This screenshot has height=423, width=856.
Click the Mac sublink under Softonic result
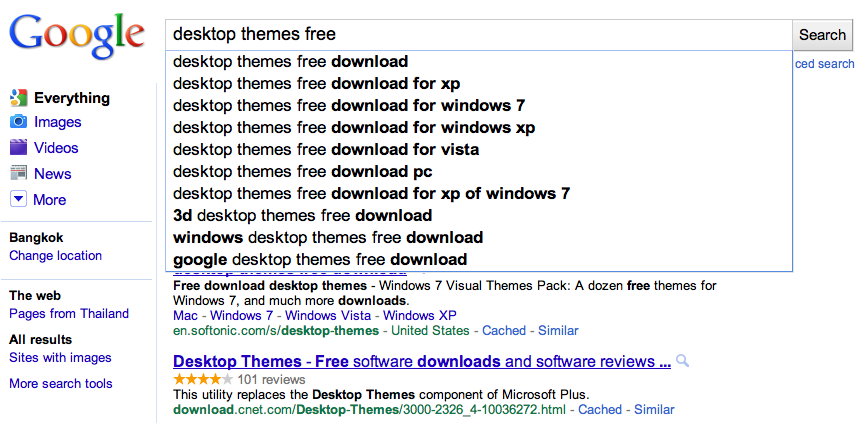(x=185, y=315)
